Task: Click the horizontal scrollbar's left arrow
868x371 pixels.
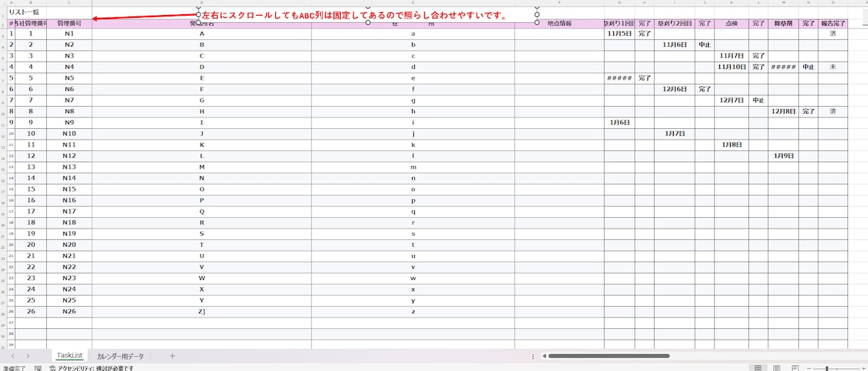Action: tap(544, 356)
